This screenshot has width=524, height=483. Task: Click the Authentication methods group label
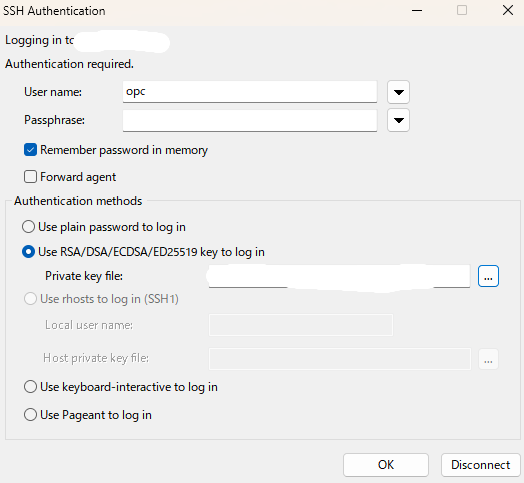pos(78,201)
